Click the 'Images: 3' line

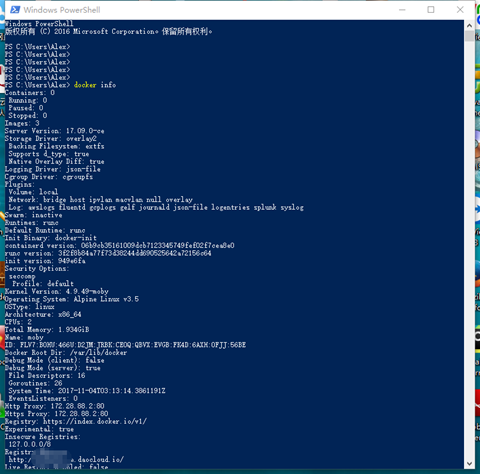tap(22, 123)
